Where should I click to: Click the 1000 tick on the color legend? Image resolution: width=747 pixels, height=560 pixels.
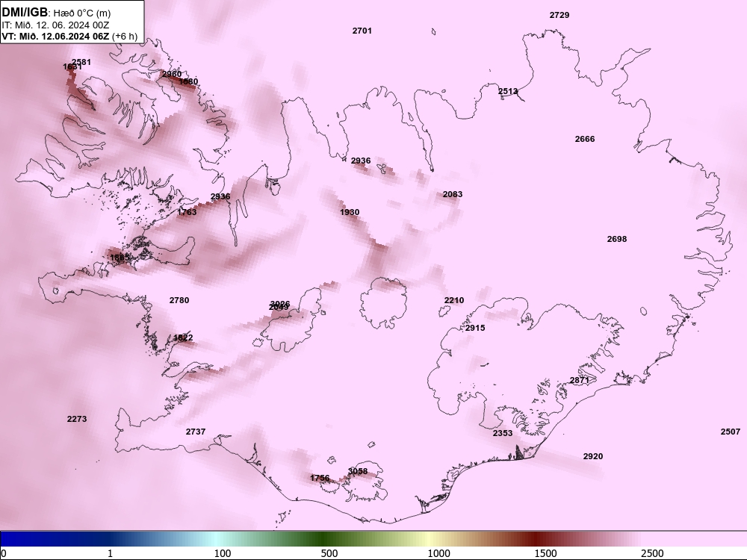click(x=438, y=553)
